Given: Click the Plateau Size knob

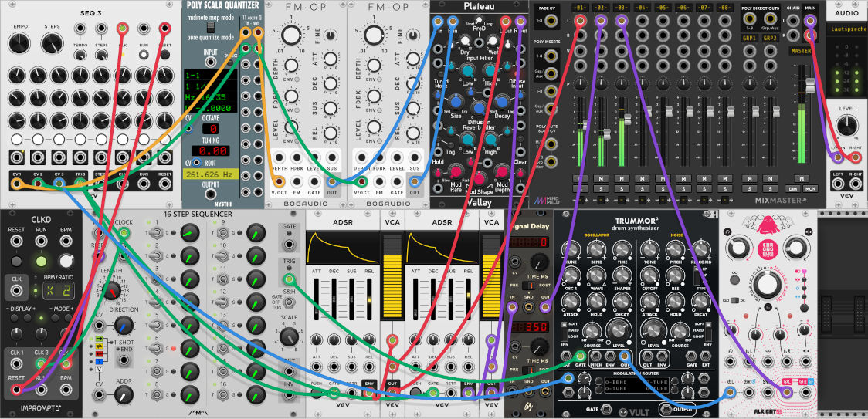Looking at the screenshot, I should 456,101.
